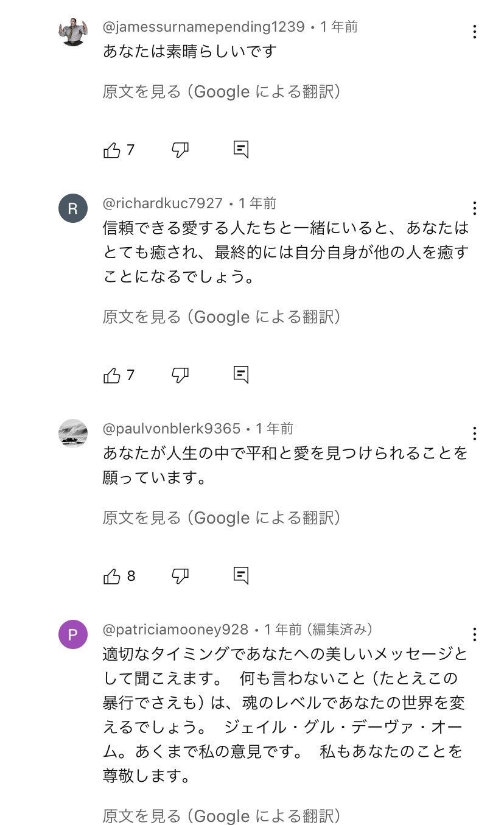Image resolution: width=504 pixels, height=825 pixels.
Task: Dislike the comment by @jamessurnamepending1239
Action: pos(180,150)
